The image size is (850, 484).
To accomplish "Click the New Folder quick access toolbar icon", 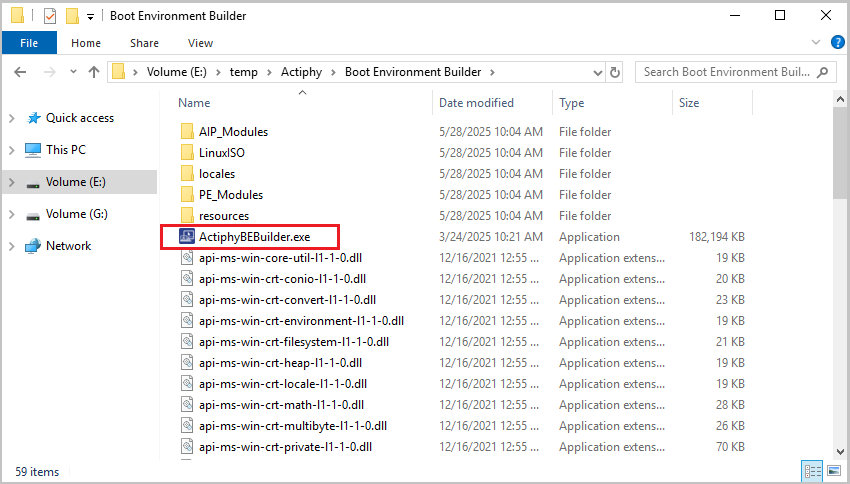I will pos(72,16).
